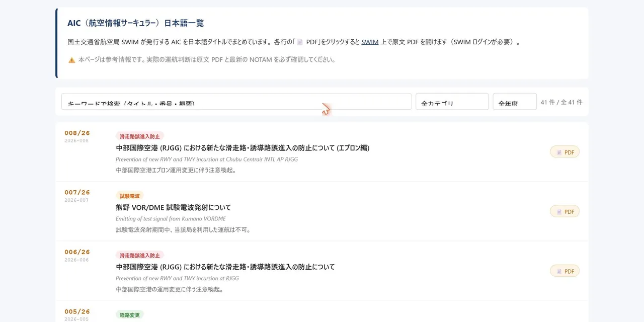This screenshot has width=644, height=322.
Task: Click the AIC number 005/26
Action: pos(77,311)
